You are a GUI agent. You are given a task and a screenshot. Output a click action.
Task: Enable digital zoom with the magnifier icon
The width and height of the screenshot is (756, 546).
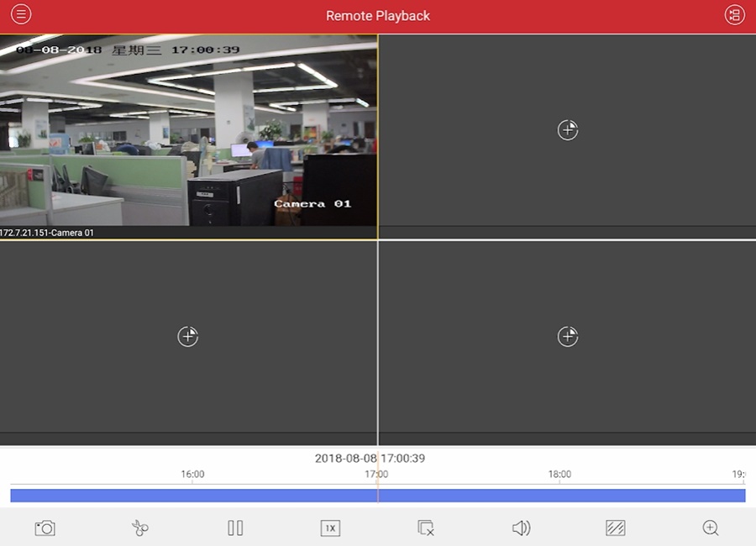tap(711, 528)
